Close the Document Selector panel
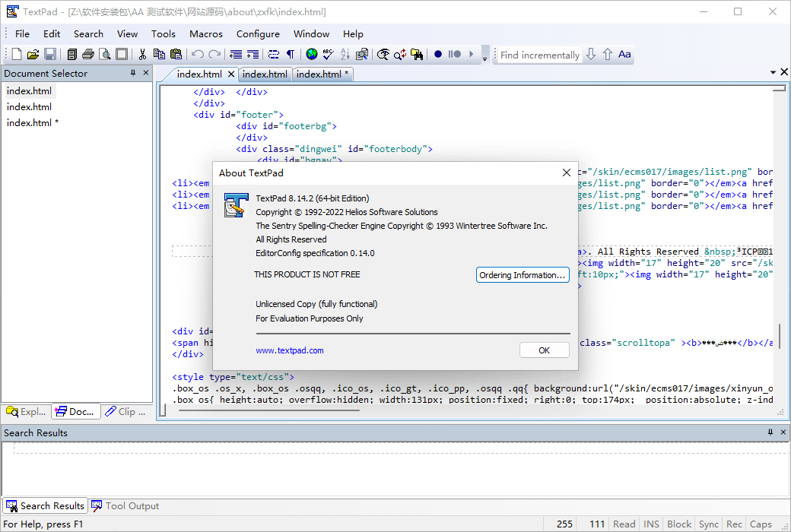The height and width of the screenshot is (532, 791). pyautogui.click(x=146, y=73)
